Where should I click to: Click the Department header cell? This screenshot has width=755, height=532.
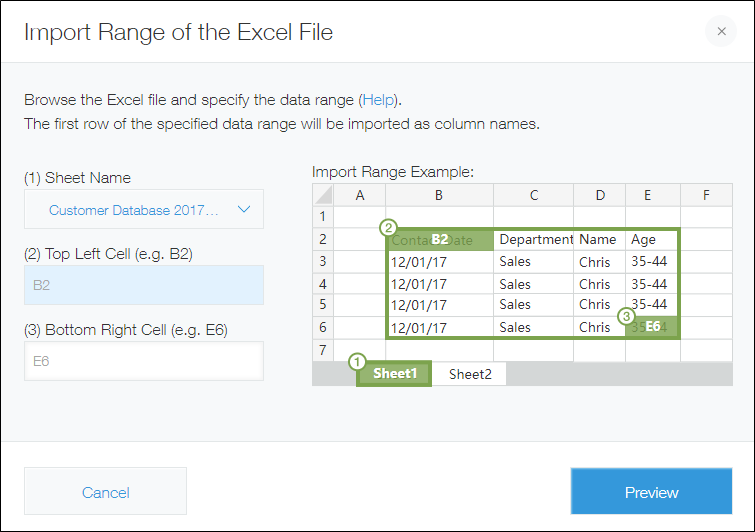pyautogui.click(x=535, y=240)
